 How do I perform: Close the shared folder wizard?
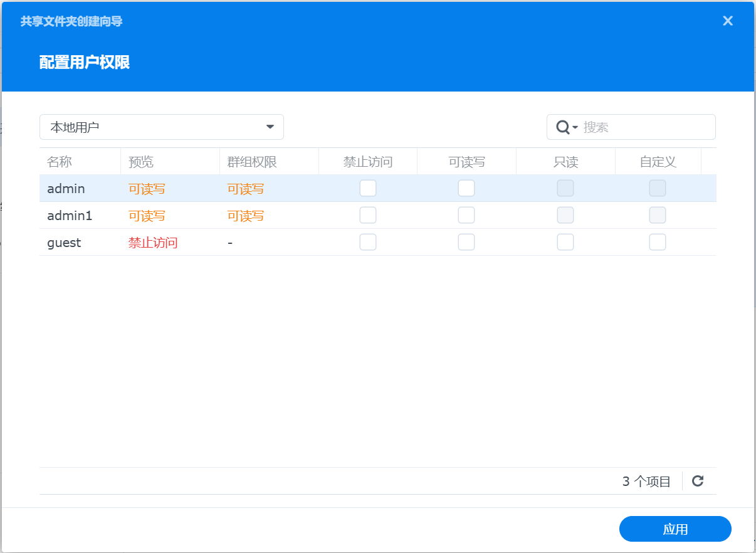[727, 21]
